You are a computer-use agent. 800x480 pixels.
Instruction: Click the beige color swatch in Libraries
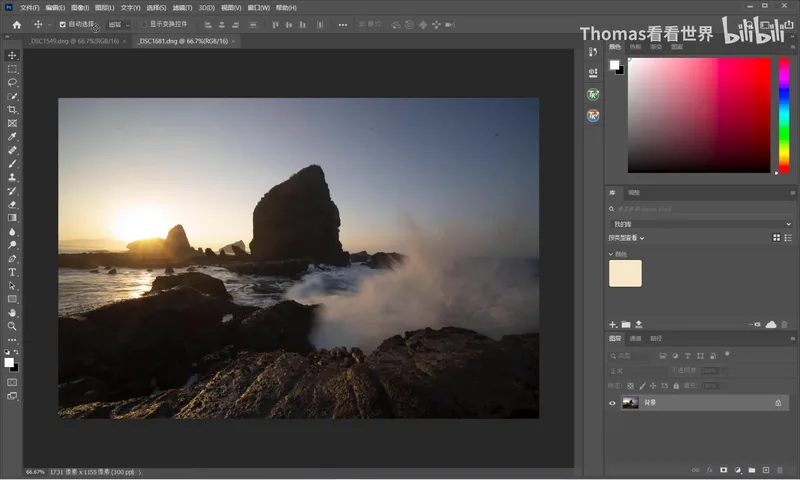pos(625,273)
